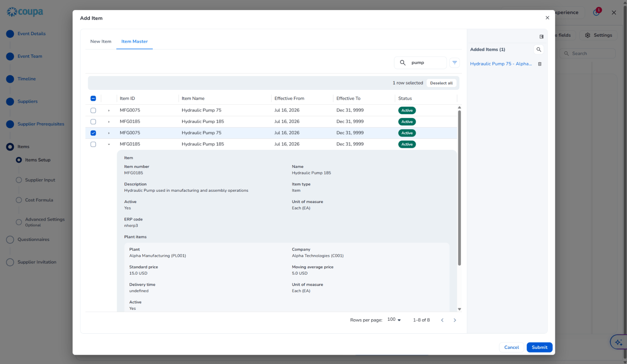Viewport: 627px width, 364px height.
Task: Submit the added items
Action: tap(539, 347)
